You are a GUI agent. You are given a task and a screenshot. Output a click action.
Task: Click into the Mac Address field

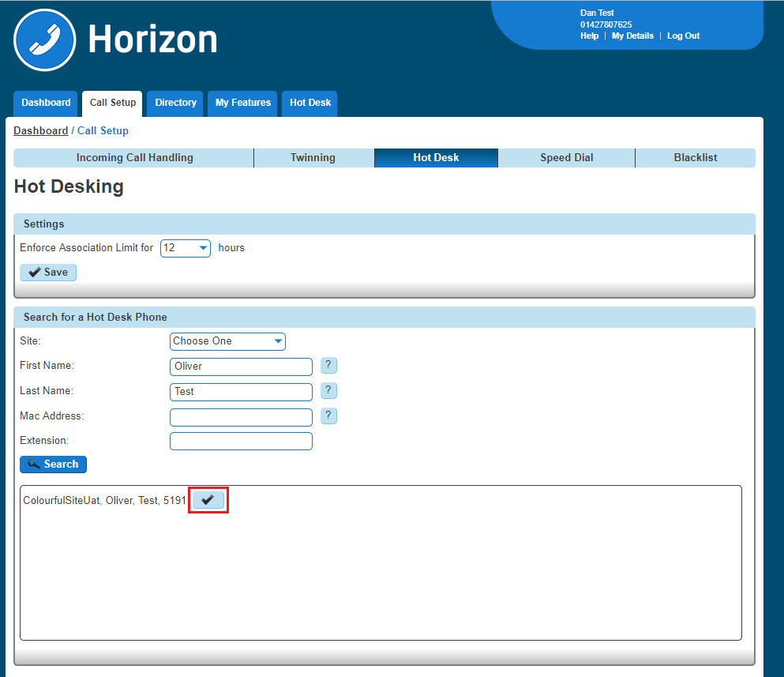pos(241,417)
